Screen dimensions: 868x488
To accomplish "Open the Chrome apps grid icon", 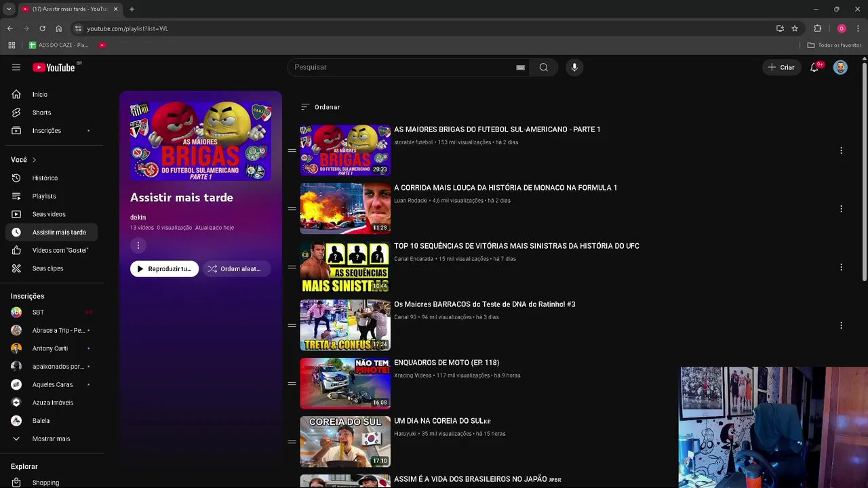I will pyautogui.click(x=12, y=45).
